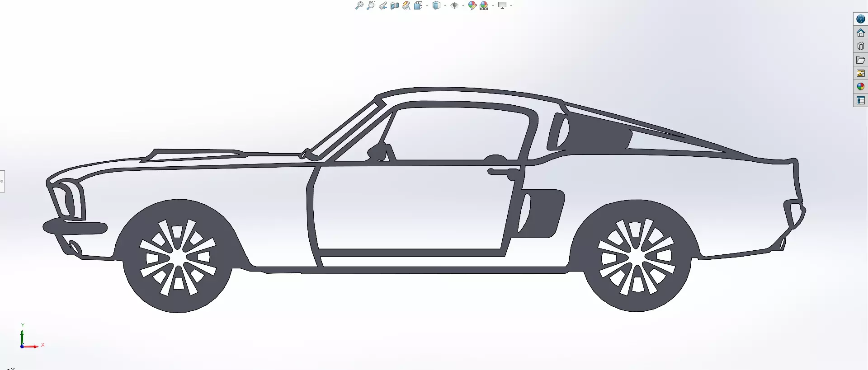Open the Edit Appearance tool
The height and width of the screenshot is (370, 868).
(x=472, y=5)
